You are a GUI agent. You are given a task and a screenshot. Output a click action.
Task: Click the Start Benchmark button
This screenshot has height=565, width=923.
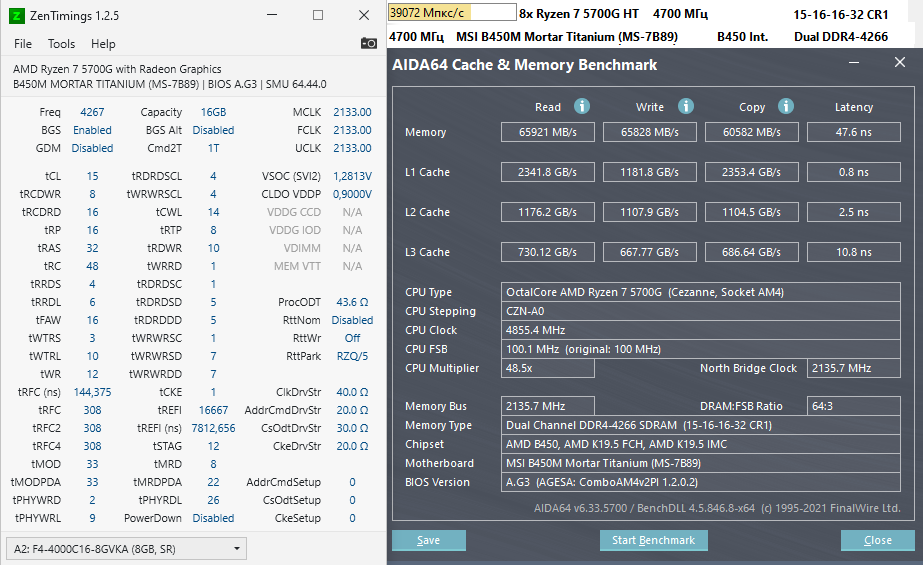[653, 540]
